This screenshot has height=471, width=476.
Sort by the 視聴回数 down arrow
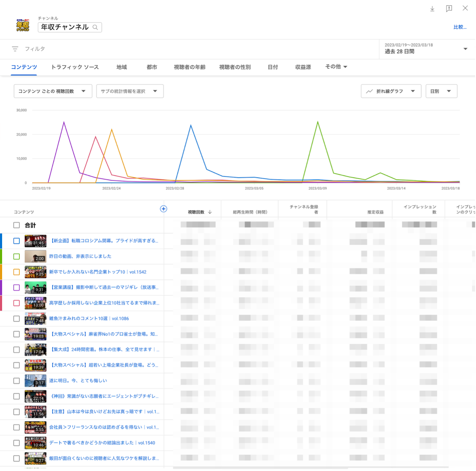click(210, 212)
